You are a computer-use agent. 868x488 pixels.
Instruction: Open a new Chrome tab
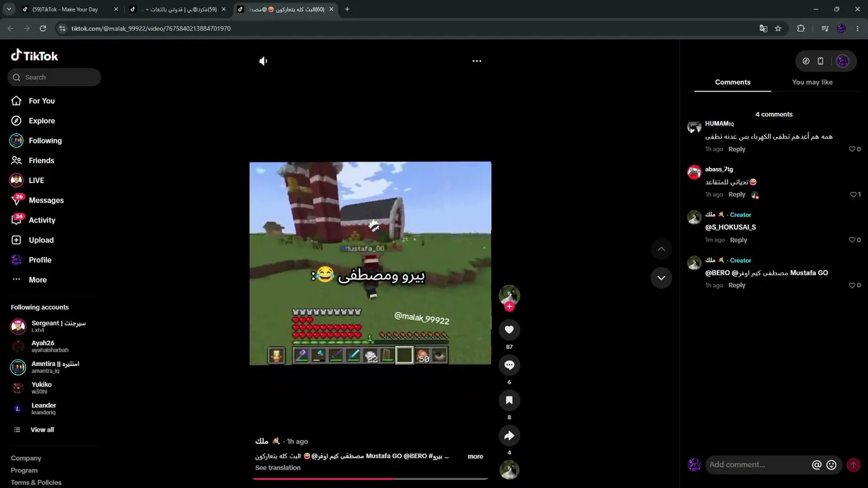[347, 9]
